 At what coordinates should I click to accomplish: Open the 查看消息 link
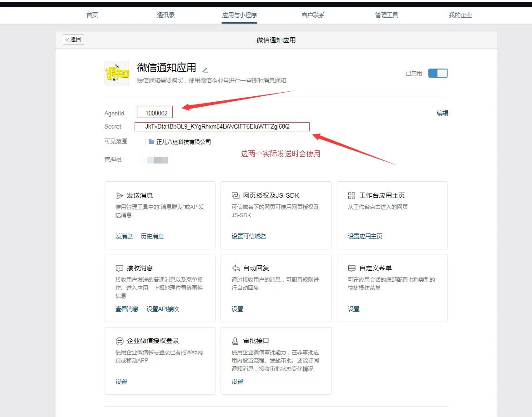click(127, 309)
